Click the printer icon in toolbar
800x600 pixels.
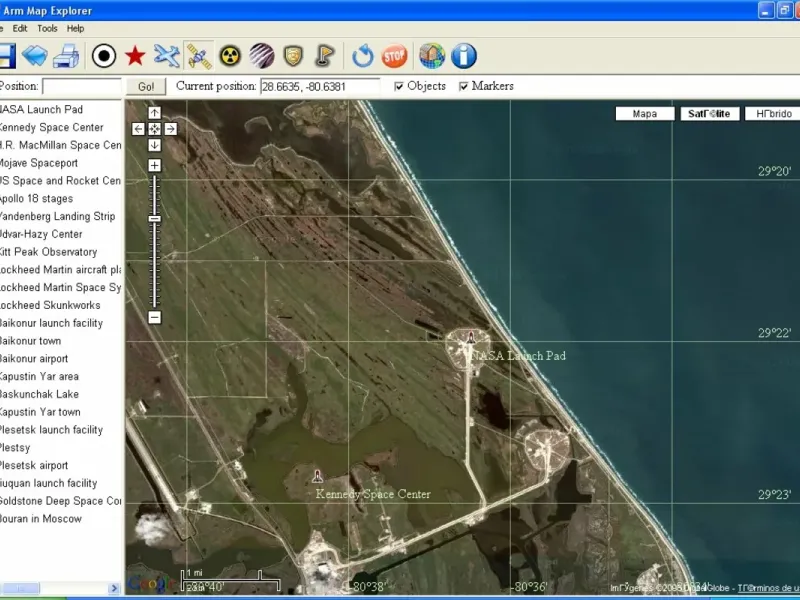[x=66, y=56]
